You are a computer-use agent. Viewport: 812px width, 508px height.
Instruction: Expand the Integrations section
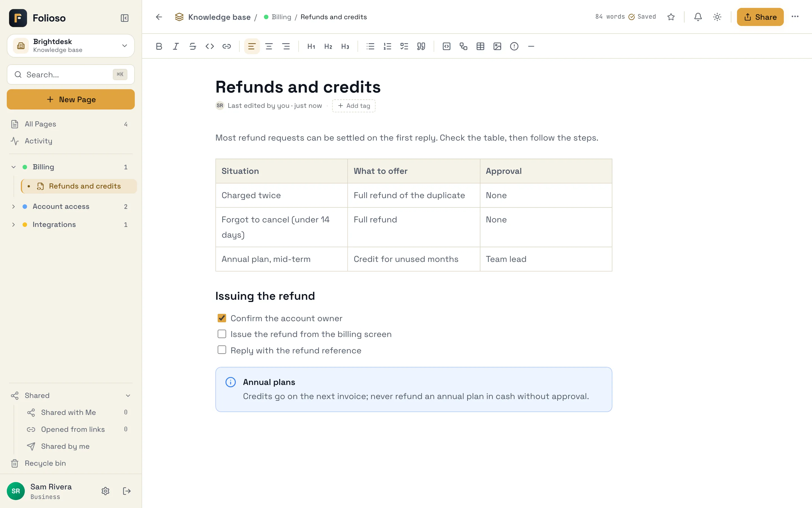14,224
